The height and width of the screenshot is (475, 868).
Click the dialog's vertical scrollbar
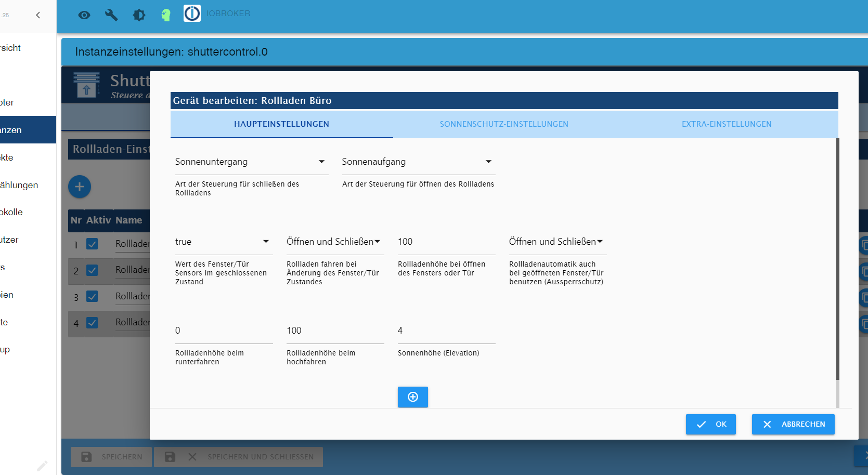837,259
